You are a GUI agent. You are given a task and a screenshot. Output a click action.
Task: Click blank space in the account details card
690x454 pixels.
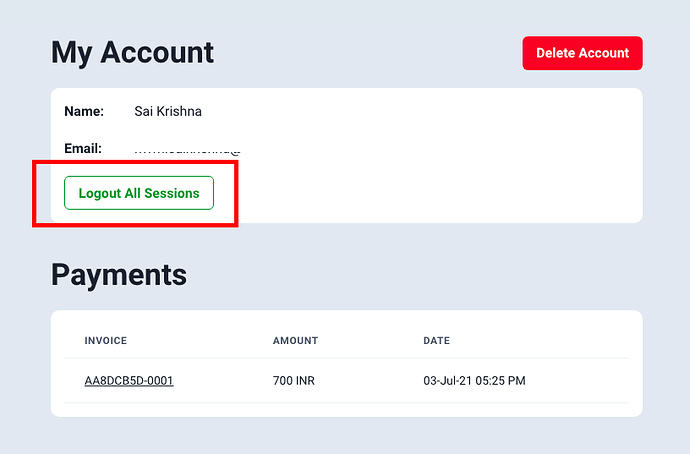pos(450,160)
